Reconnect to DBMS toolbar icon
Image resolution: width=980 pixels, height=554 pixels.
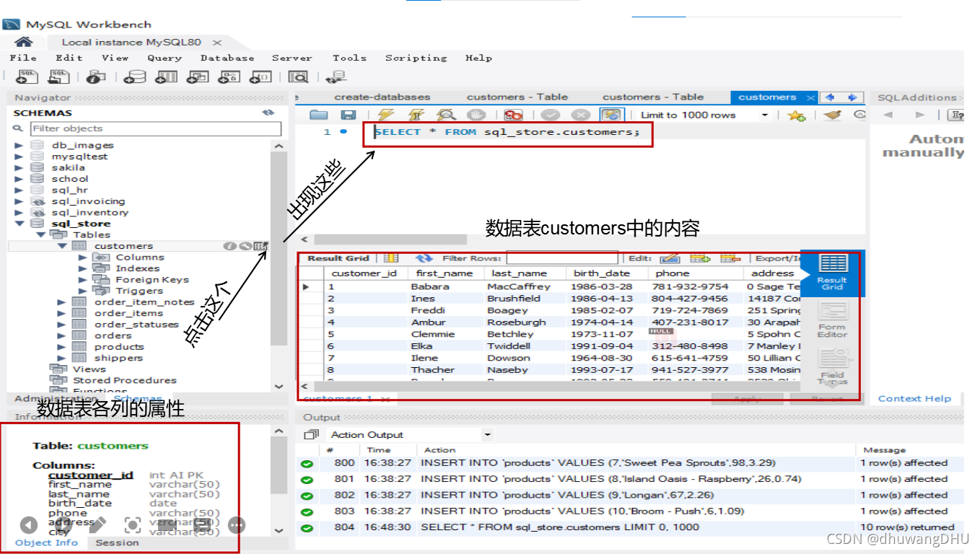pos(336,76)
